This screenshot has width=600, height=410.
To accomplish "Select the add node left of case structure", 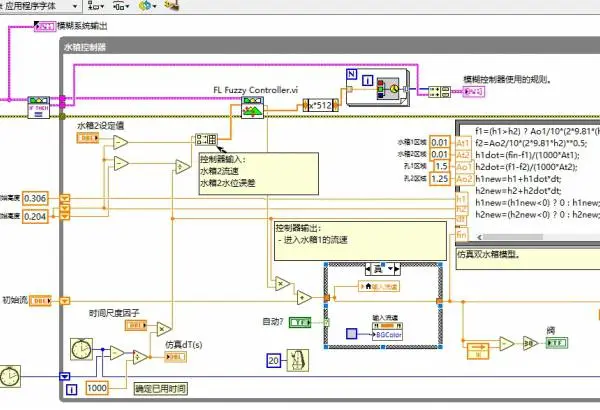I will 305,297.
